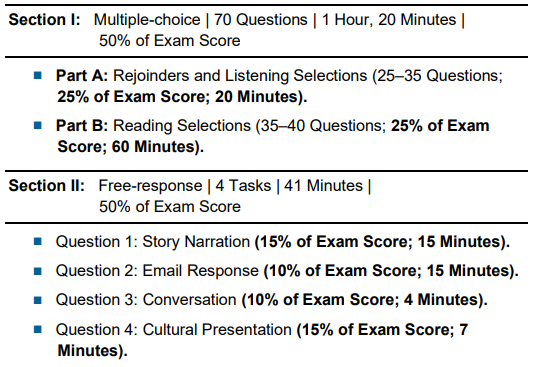Screen dimensions: 534x367
Task: Click the Section I heading label
Action: [x=44, y=19]
